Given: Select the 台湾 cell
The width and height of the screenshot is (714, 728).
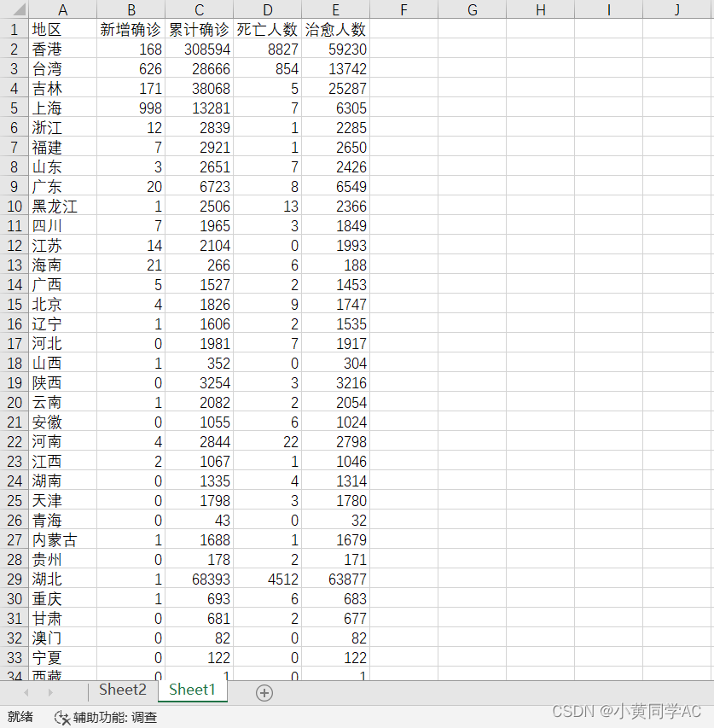Looking at the screenshot, I should click(62, 69).
